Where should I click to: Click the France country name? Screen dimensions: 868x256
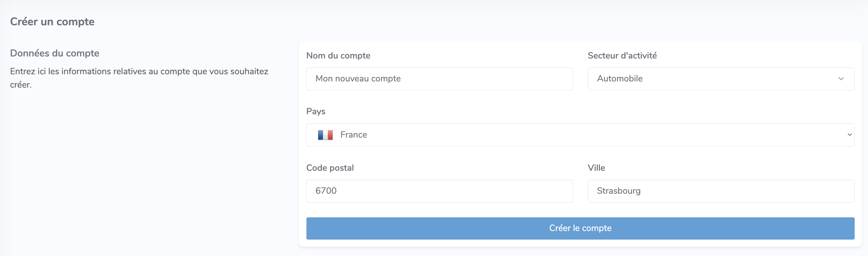pyautogui.click(x=354, y=135)
